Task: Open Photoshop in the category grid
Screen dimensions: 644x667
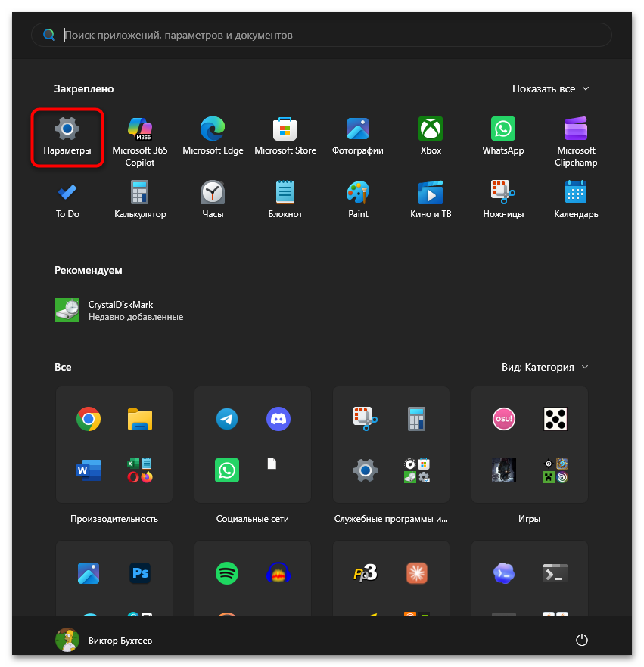Action: (140, 573)
